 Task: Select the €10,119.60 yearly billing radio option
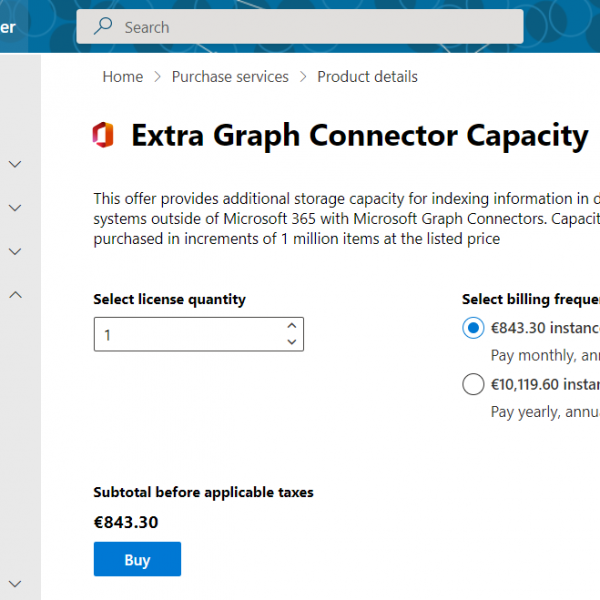pyautogui.click(x=473, y=384)
